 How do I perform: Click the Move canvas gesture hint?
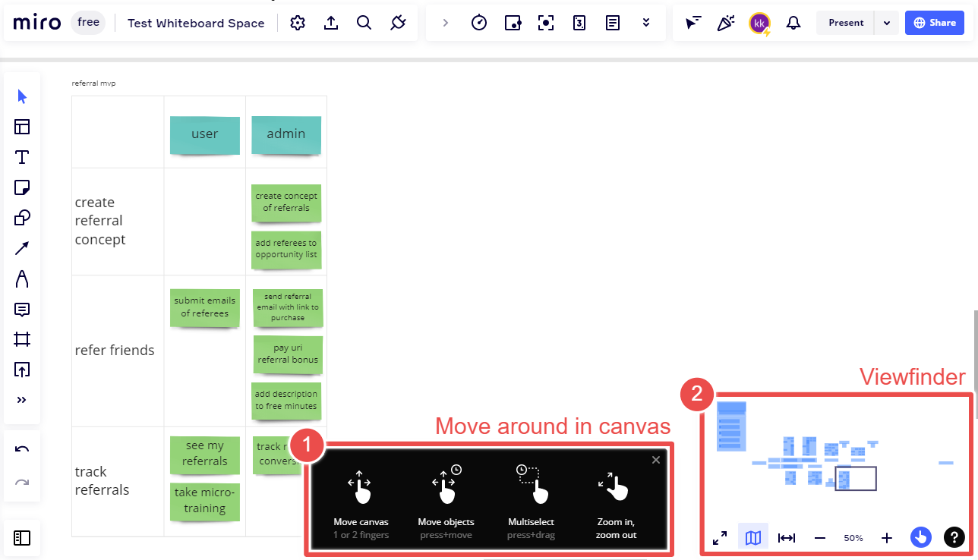coord(361,504)
